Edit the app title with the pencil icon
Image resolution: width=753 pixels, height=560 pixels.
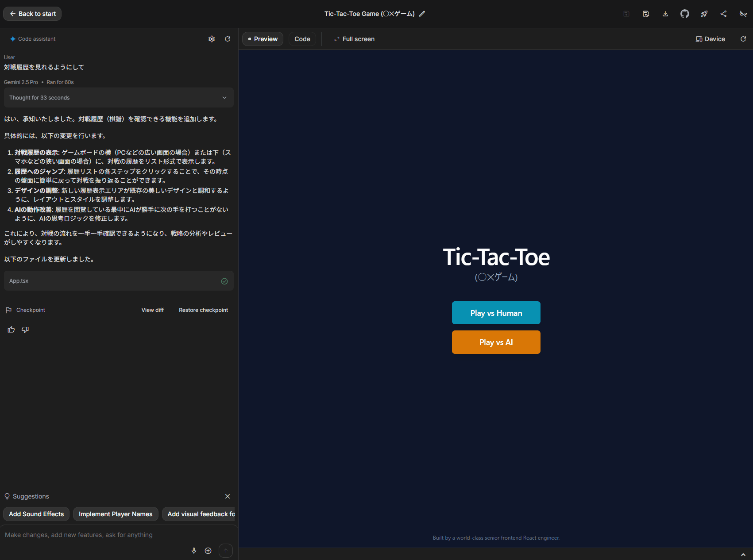point(422,14)
